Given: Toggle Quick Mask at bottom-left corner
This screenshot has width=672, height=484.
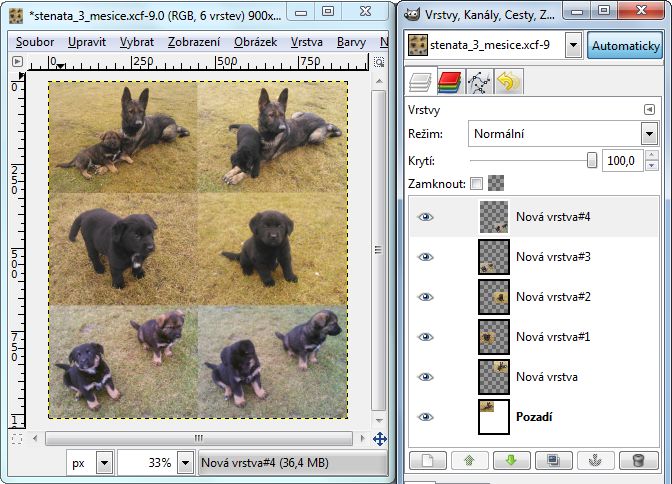Looking at the screenshot, I should click(x=17, y=439).
